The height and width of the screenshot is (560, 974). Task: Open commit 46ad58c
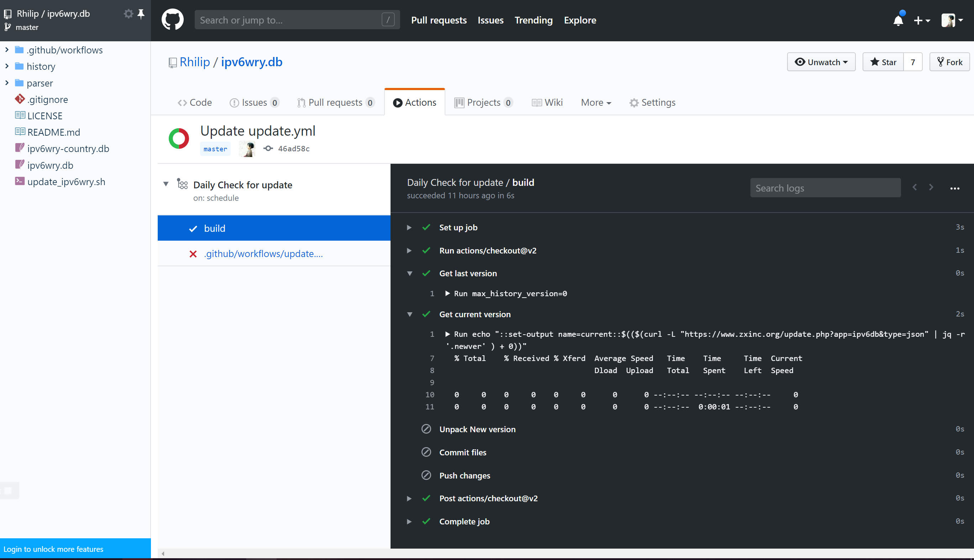(x=294, y=148)
